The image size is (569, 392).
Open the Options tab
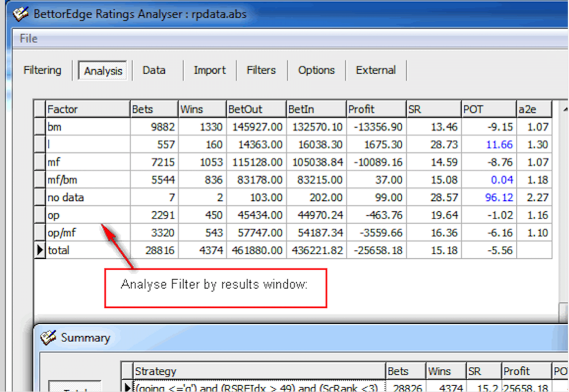[x=316, y=70]
